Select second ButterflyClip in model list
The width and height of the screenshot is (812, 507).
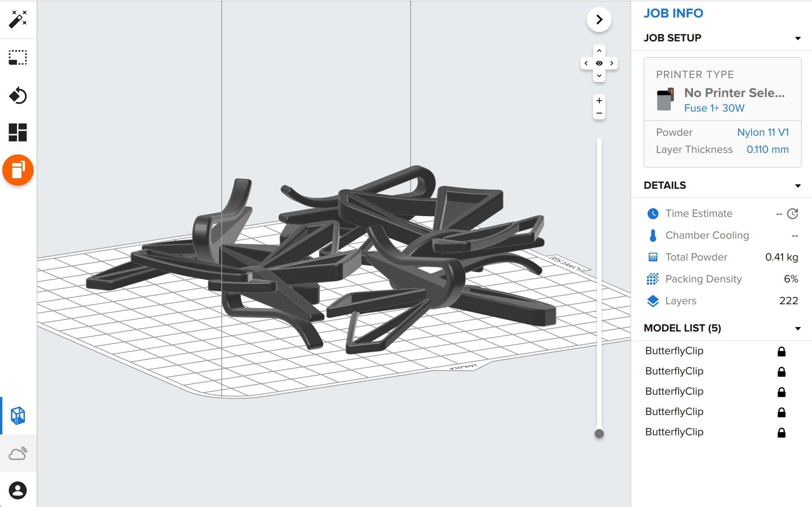coord(674,371)
